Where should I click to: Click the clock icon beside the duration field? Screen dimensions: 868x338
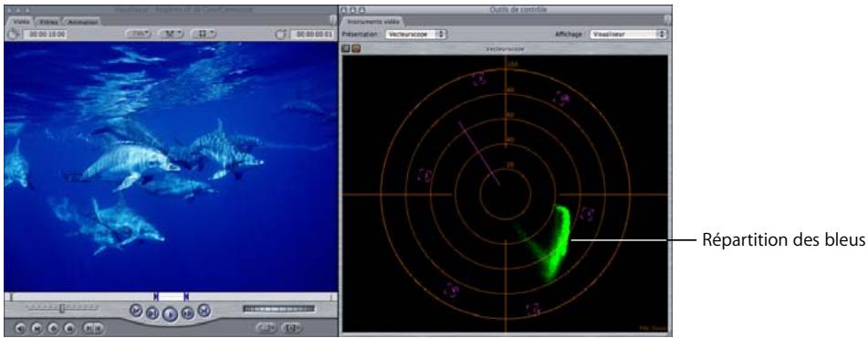click(x=14, y=34)
